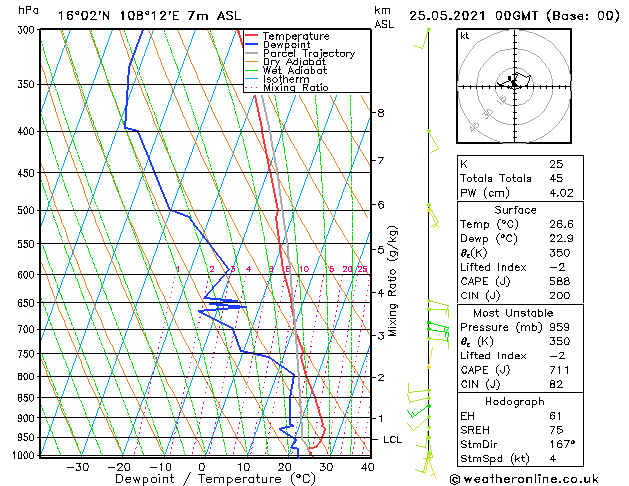
Task: Click the mixing ratio 10 label
Action: pos(304,269)
